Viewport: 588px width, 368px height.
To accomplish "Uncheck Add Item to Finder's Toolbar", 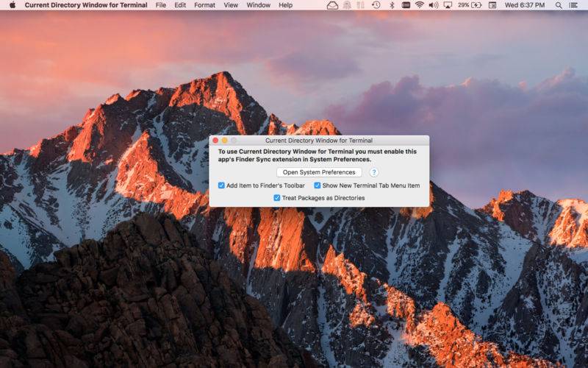I will [221, 185].
